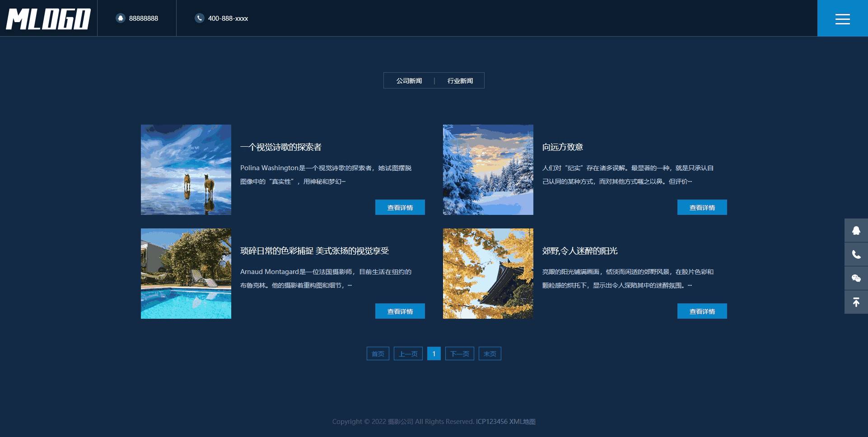Click the snowy winter landscape thumbnail
Viewport: 868px width, 437px height.
pos(488,170)
